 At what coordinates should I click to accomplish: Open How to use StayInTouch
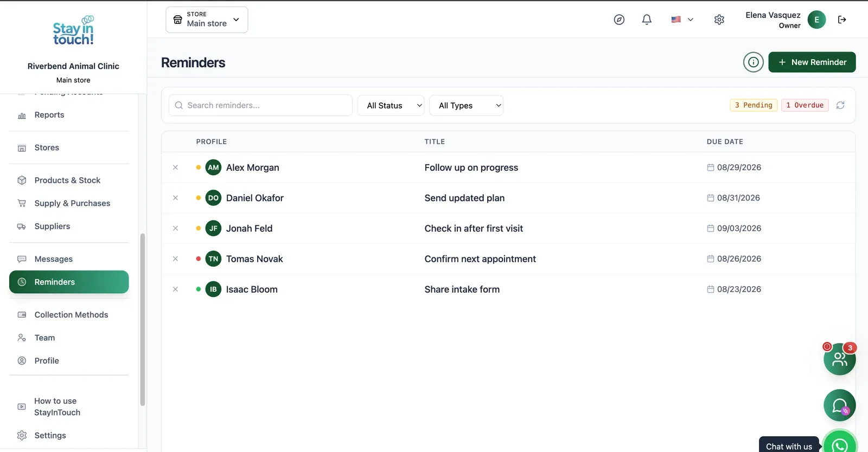69,406
